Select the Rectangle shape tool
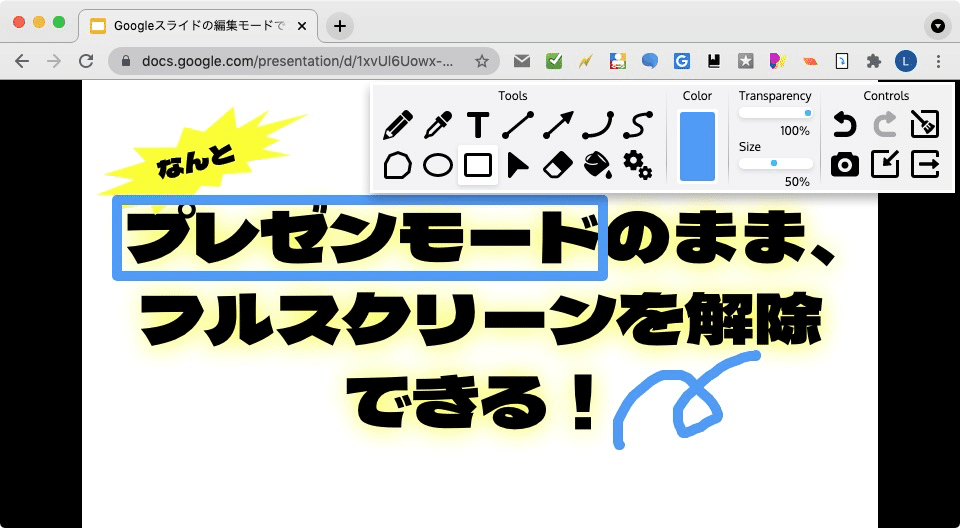 pos(478,165)
